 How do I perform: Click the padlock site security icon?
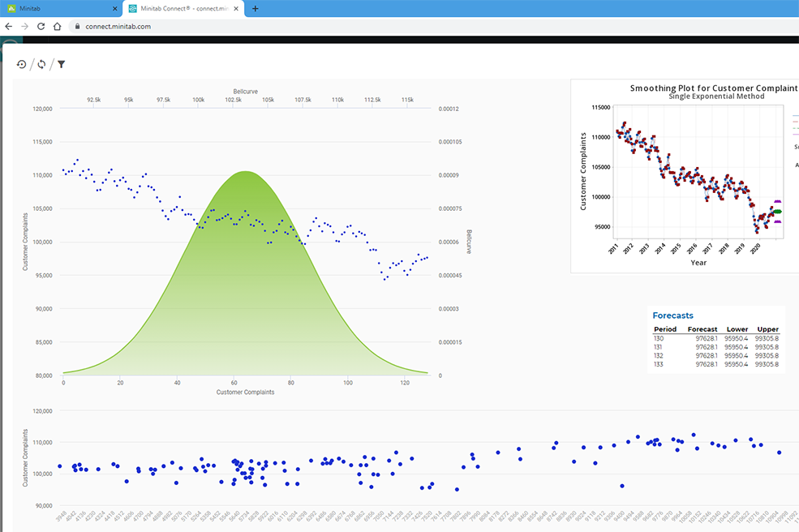click(75, 26)
